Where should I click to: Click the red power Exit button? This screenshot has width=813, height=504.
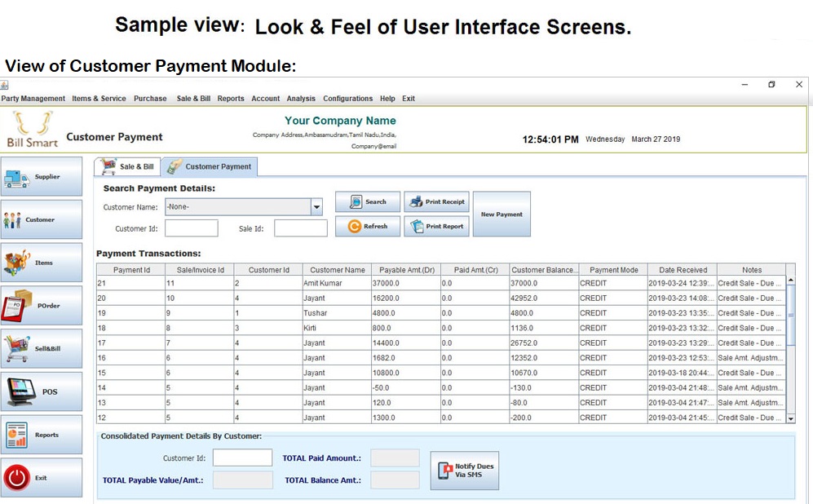(x=42, y=478)
